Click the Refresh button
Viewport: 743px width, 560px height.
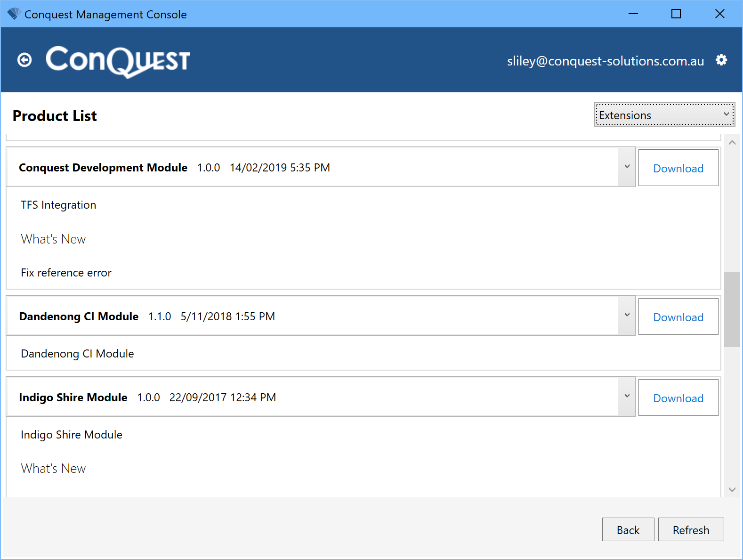[x=691, y=529]
